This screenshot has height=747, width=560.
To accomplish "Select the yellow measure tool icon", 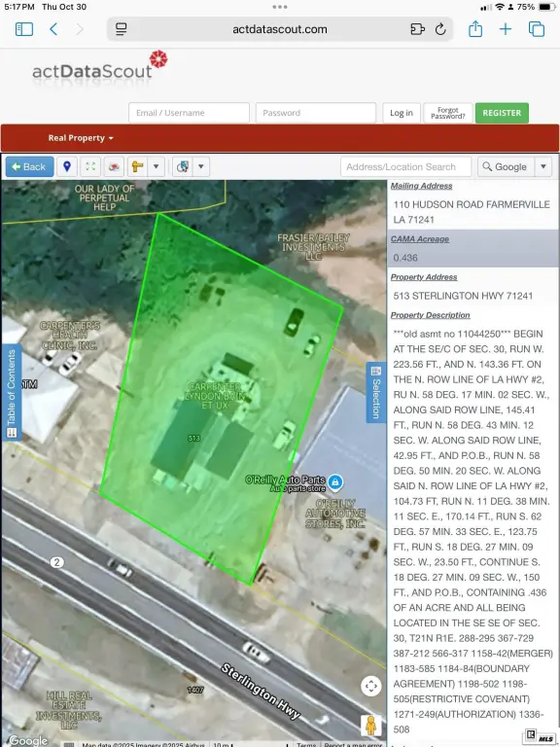I will 137,166.
